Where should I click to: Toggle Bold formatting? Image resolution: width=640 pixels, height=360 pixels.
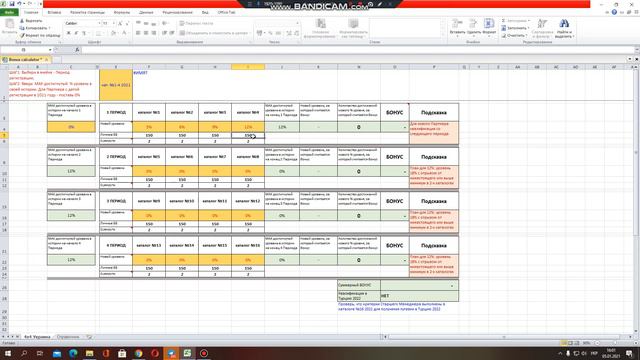point(69,33)
